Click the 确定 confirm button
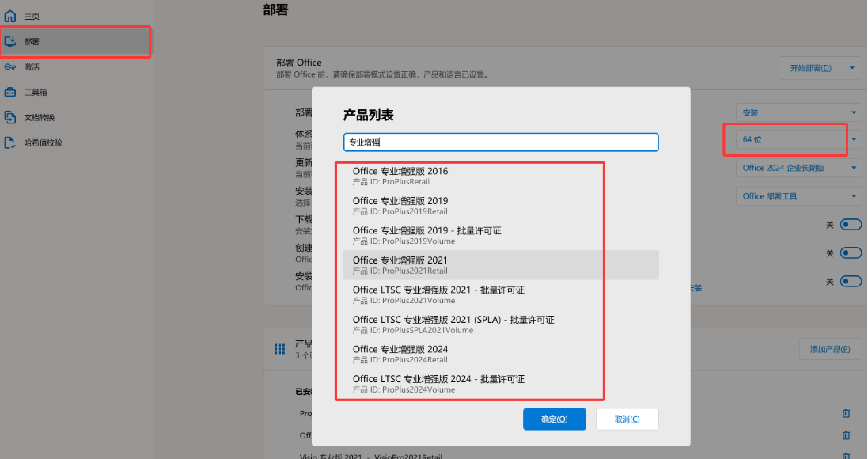Screen dimensions: 868x459 [x=554, y=419]
